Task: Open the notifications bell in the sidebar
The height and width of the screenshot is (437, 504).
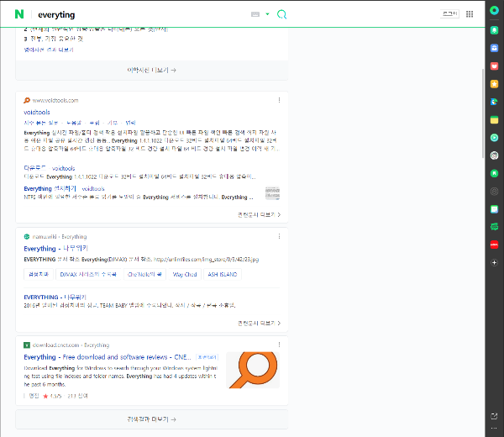Action: point(495,30)
